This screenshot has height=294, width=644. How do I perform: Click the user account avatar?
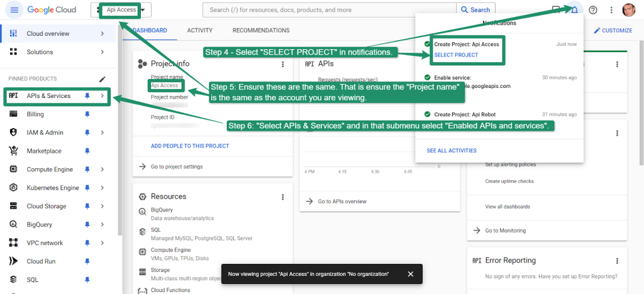coord(628,10)
